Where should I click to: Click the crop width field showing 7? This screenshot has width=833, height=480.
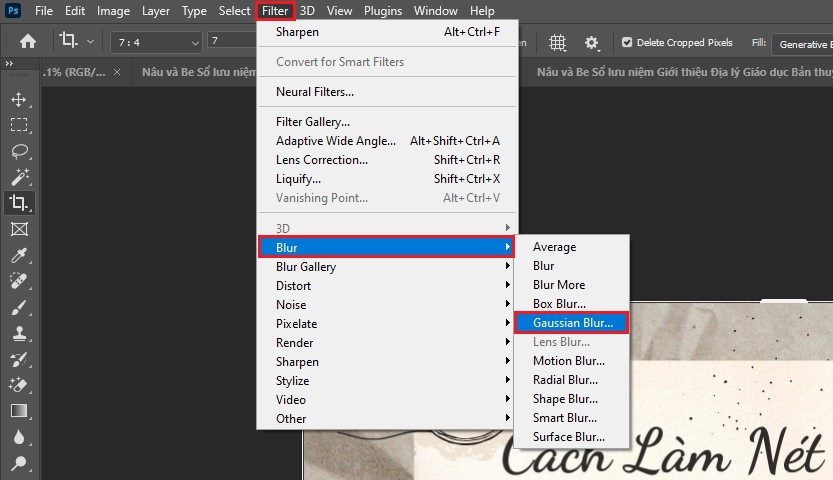pos(232,40)
